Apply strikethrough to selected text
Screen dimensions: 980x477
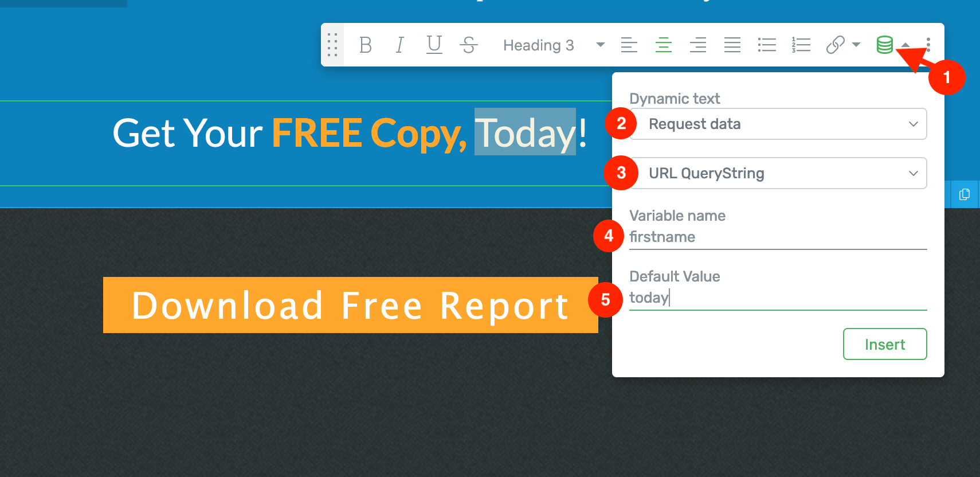(469, 45)
